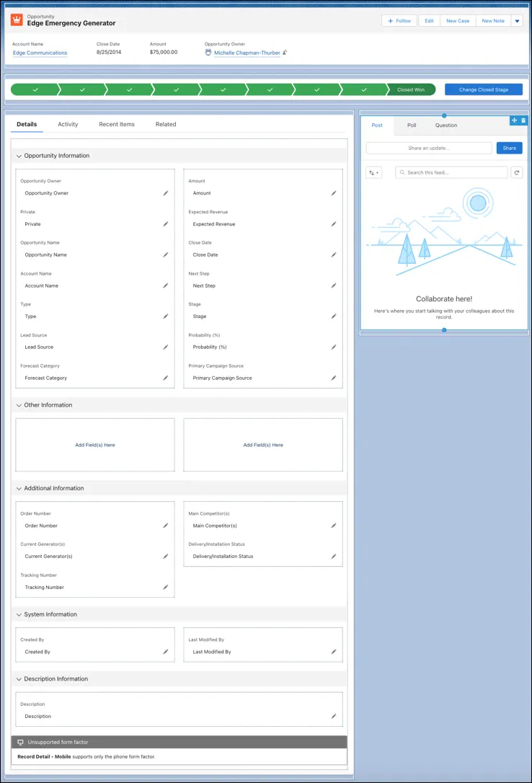Click the move handle icon on Chatter component
532x783 pixels.
pyautogui.click(x=514, y=120)
